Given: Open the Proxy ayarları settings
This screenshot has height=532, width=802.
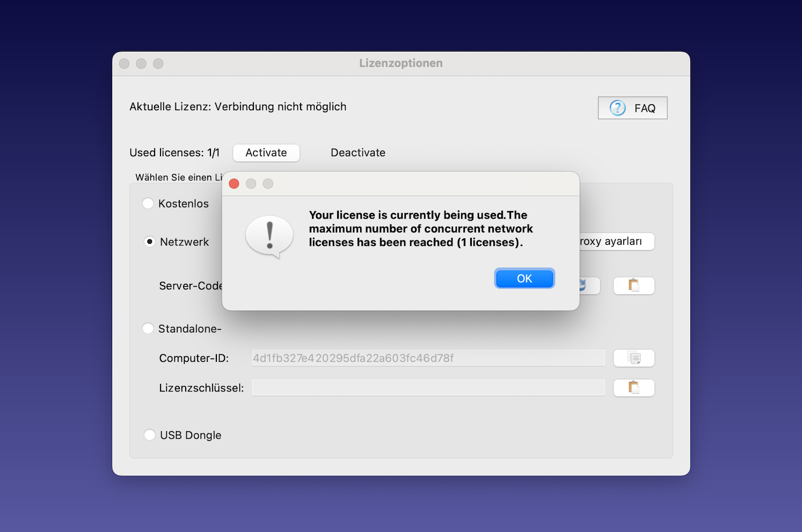Looking at the screenshot, I should (616, 242).
